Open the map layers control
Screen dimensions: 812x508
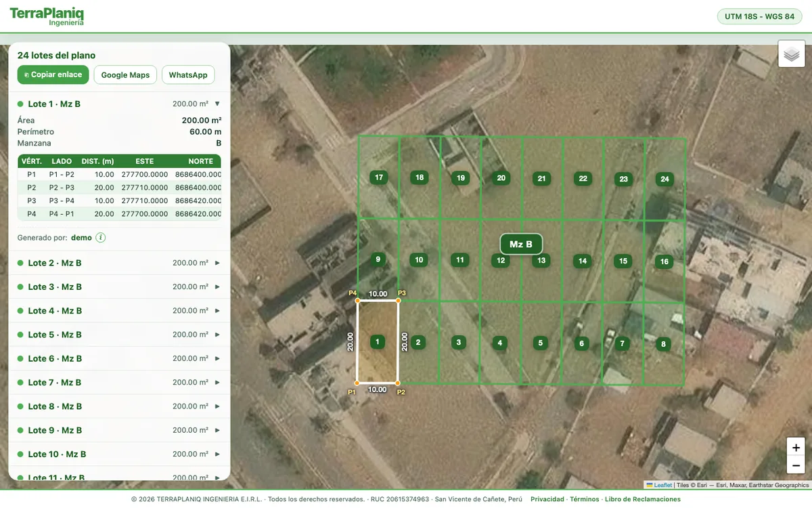tap(791, 54)
